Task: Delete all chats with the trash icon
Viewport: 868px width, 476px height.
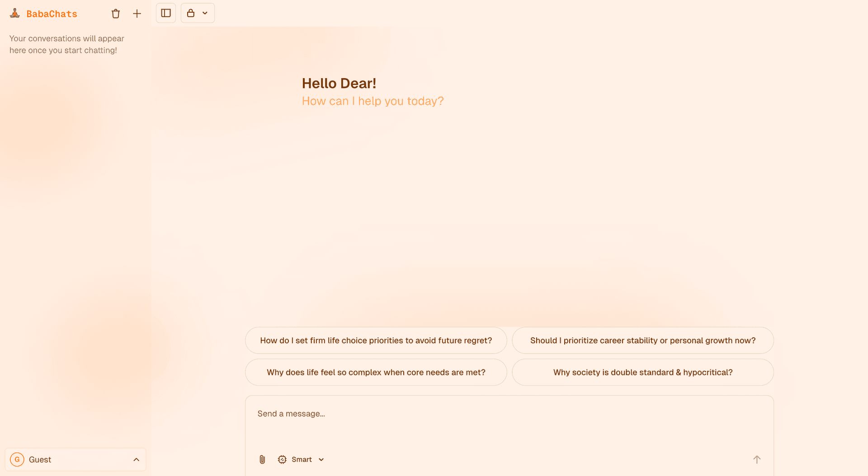Action: coord(116,14)
